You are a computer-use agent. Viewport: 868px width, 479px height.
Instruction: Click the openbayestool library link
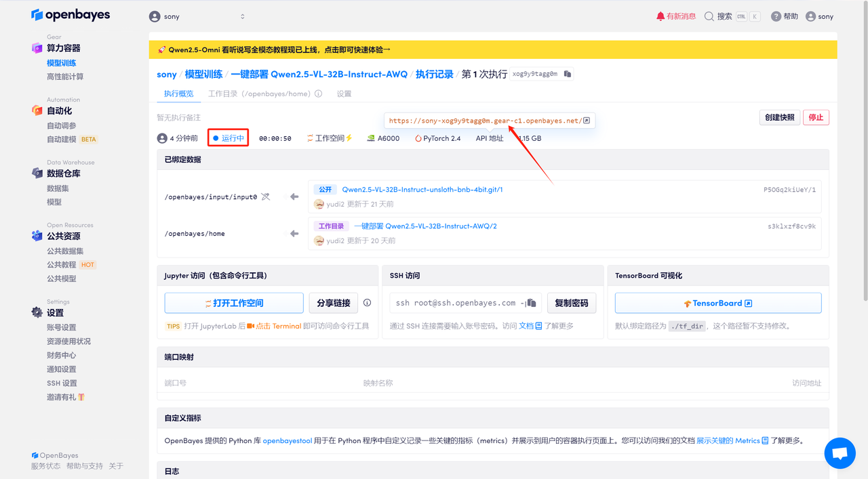point(288,440)
